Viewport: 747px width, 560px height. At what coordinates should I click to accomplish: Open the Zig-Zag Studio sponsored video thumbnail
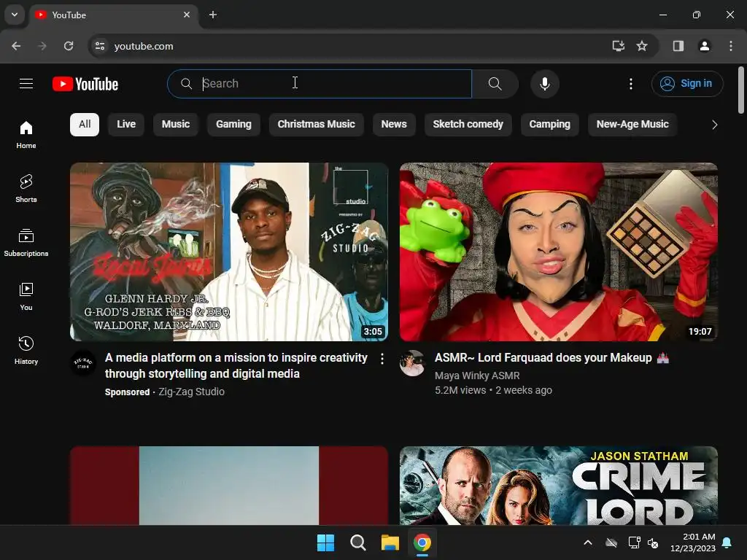click(x=229, y=252)
